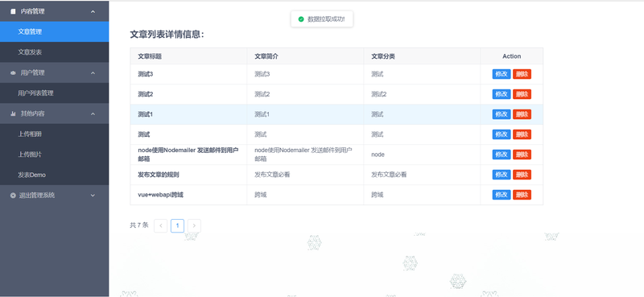This screenshot has height=297, width=644.
Task: Click 删除 for article 测试1
Action: pyautogui.click(x=522, y=114)
